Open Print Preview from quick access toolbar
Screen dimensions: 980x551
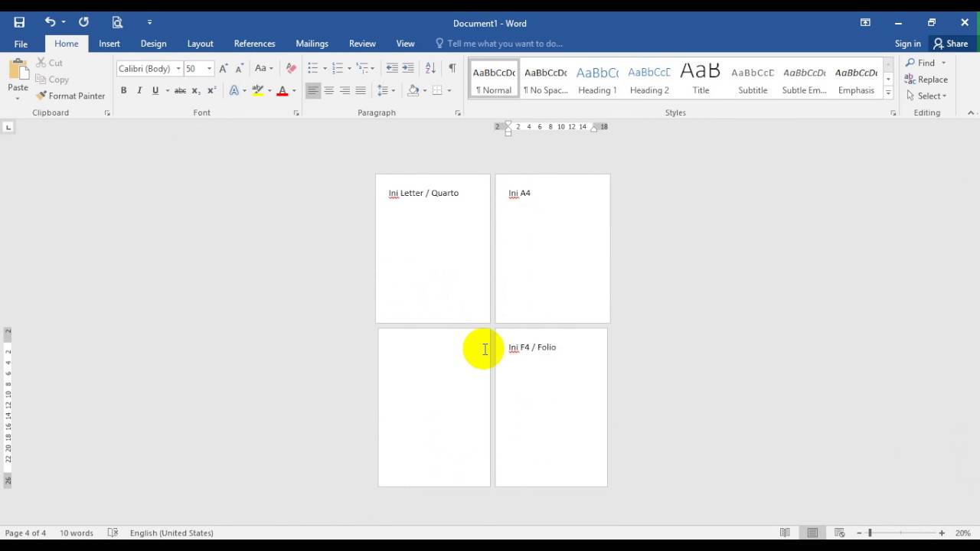click(x=117, y=23)
